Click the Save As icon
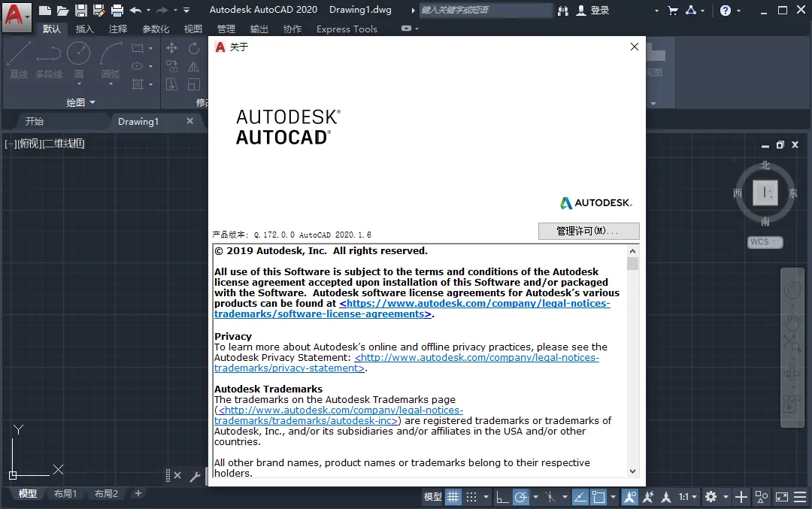The height and width of the screenshot is (509, 812). pos(98,10)
